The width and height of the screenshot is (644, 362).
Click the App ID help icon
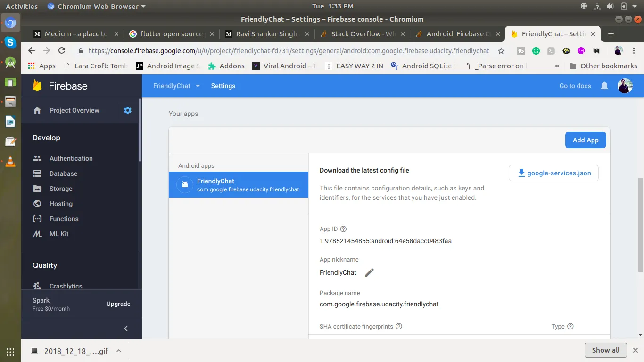pyautogui.click(x=343, y=229)
